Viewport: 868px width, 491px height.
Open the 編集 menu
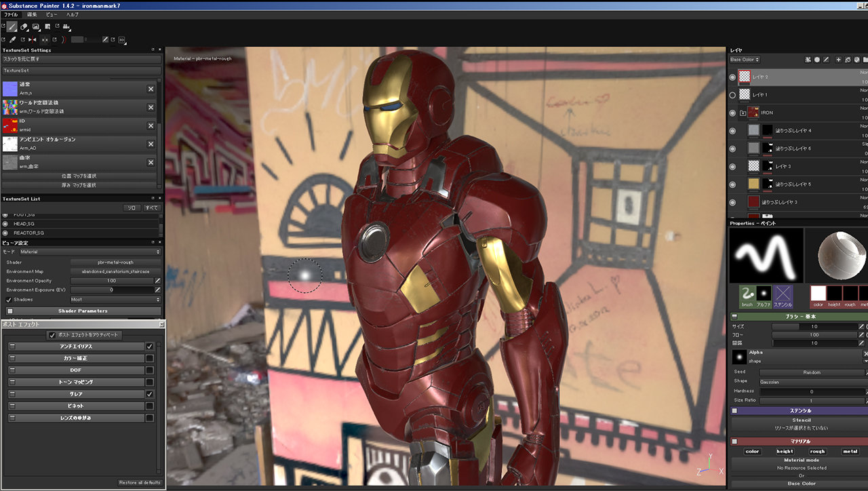(32, 14)
